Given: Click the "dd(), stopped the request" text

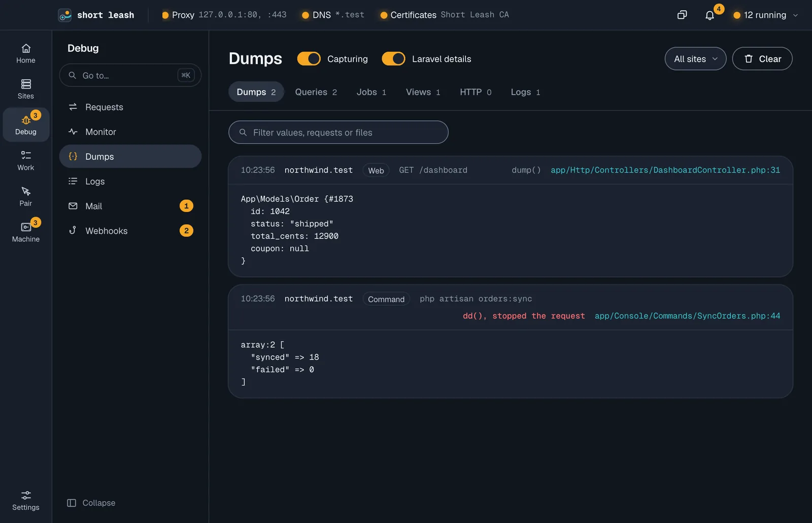Looking at the screenshot, I should (524, 316).
